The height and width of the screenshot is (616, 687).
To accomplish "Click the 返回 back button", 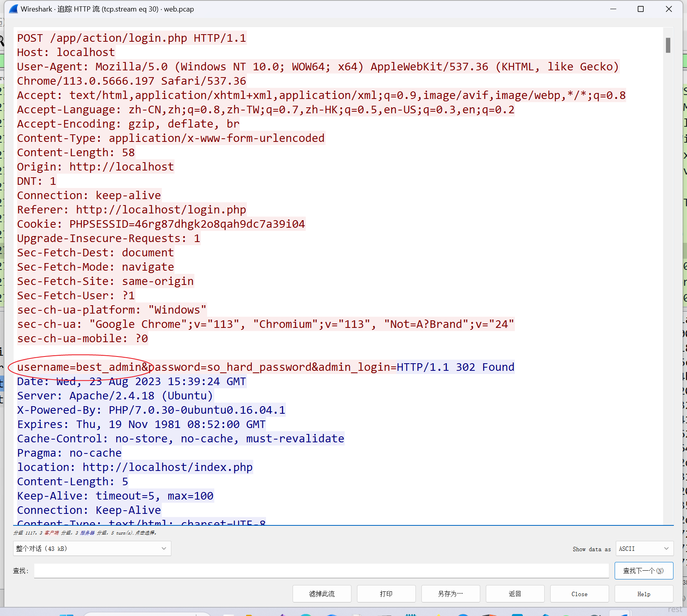I will click(515, 594).
